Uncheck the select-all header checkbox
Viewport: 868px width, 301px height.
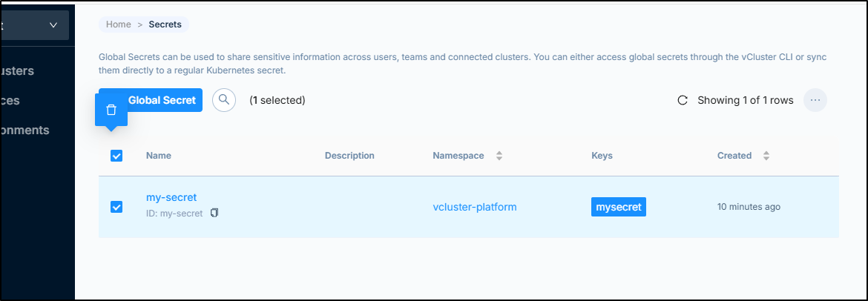[116, 156]
